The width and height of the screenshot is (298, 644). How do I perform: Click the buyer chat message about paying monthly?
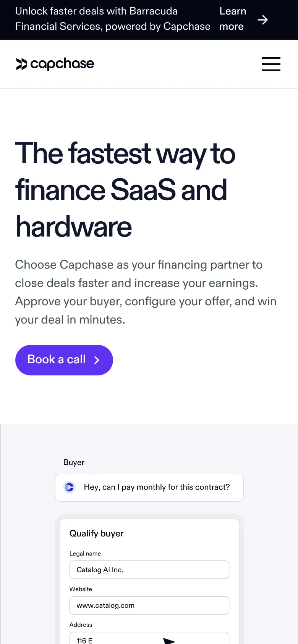pyautogui.click(x=149, y=487)
